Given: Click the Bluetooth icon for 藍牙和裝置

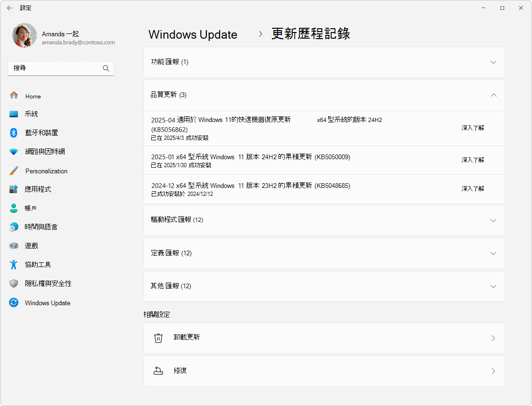Looking at the screenshot, I should click(14, 133).
